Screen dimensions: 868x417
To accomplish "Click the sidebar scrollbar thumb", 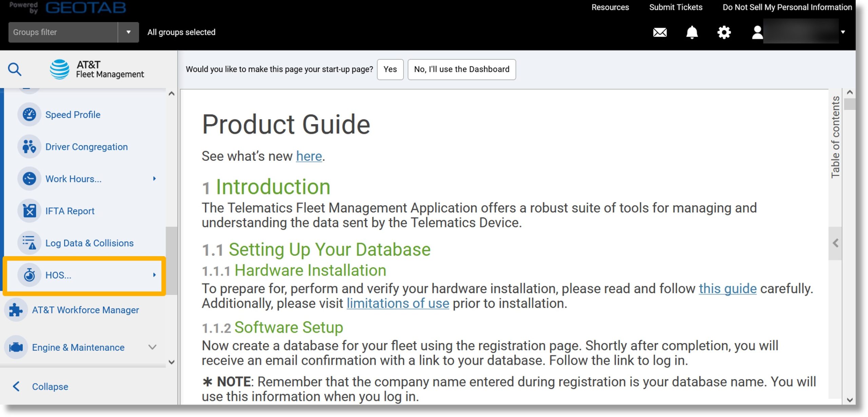I will [x=172, y=261].
